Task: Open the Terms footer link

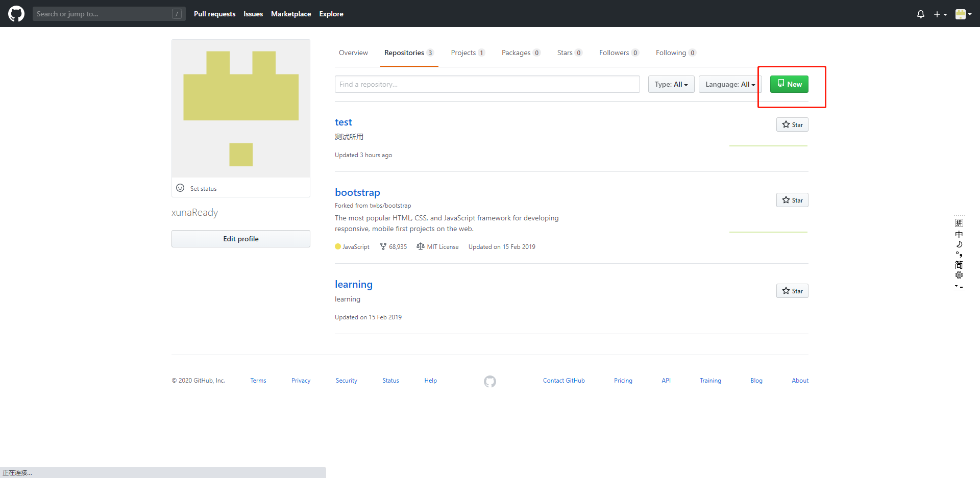Action: click(258, 381)
